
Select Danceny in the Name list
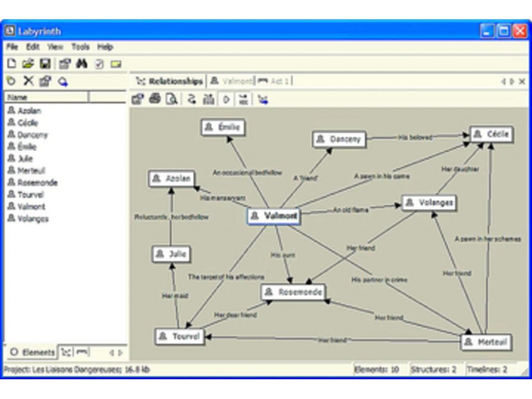[x=28, y=135]
